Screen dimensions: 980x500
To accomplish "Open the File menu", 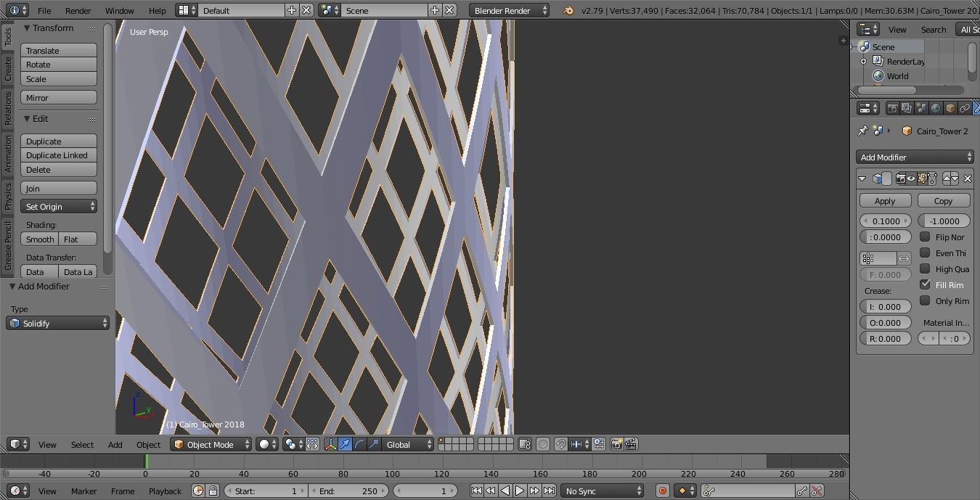I will tap(44, 11).
